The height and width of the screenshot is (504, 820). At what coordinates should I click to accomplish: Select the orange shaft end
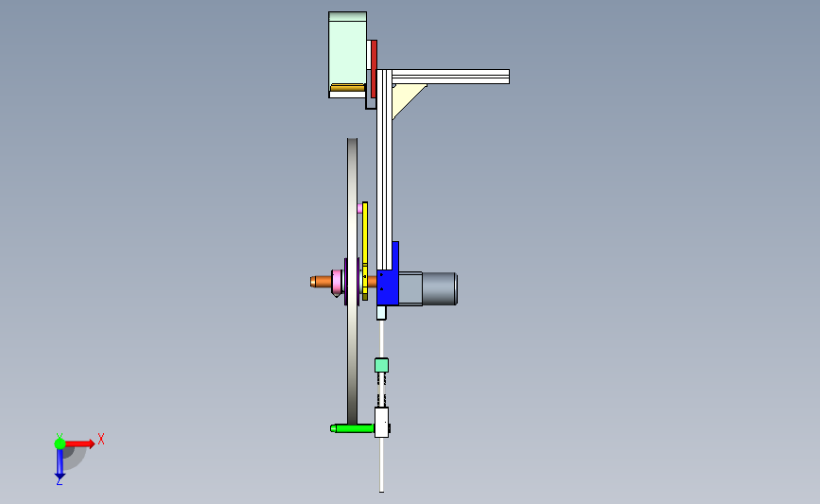pos(321,282)
